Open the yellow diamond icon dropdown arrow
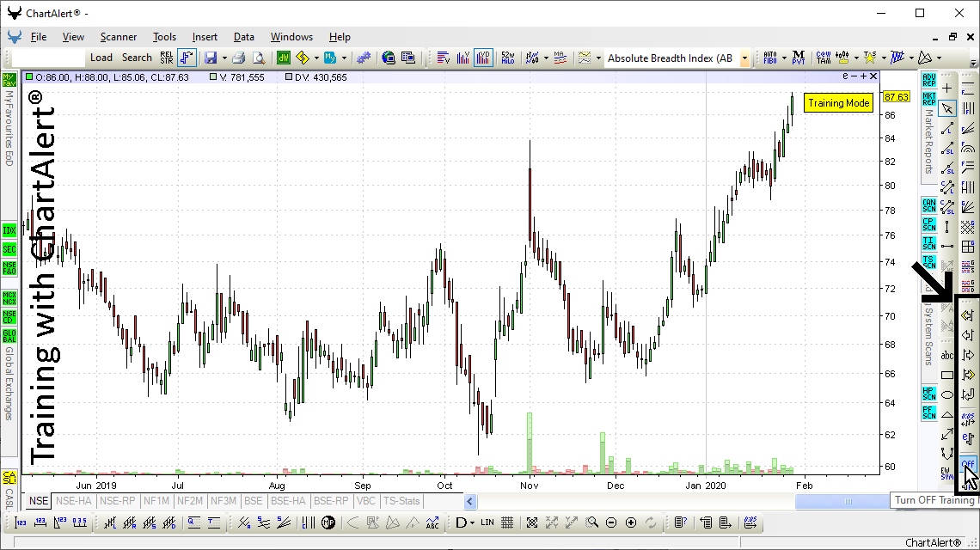This screenshot has height=550, width=980. coord(316,58)
